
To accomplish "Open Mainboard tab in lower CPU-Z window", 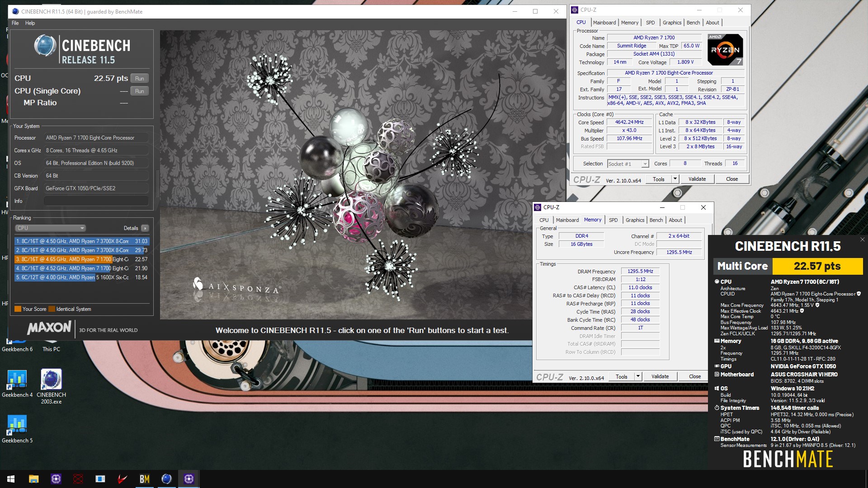I will (567, 220).
